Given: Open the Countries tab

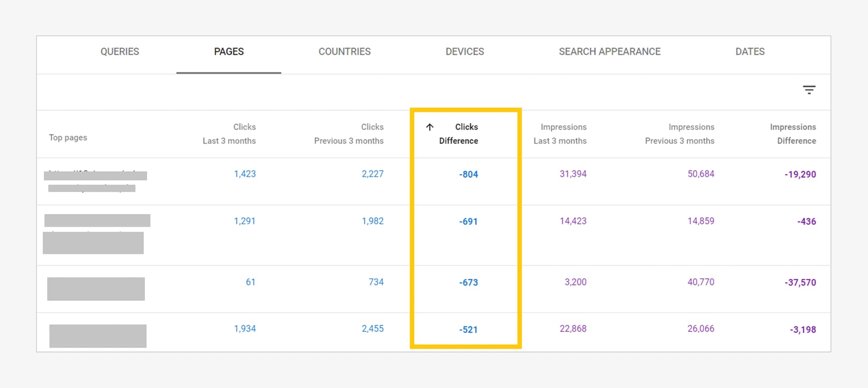Looking at the screenshot, I should [x=344, y=52].
